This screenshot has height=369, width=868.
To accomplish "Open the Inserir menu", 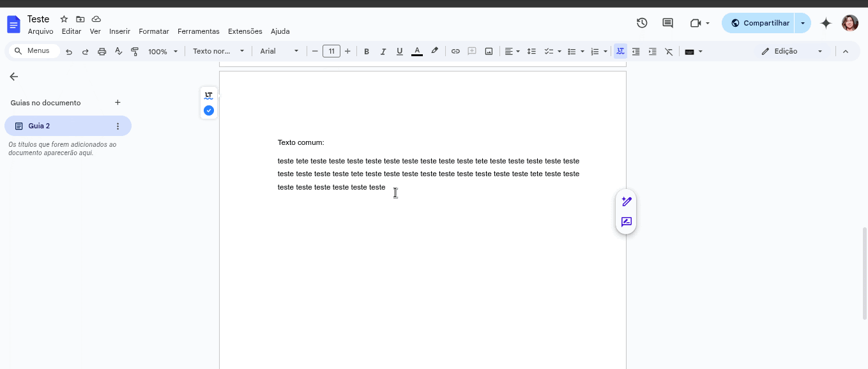I will point(119,31).
